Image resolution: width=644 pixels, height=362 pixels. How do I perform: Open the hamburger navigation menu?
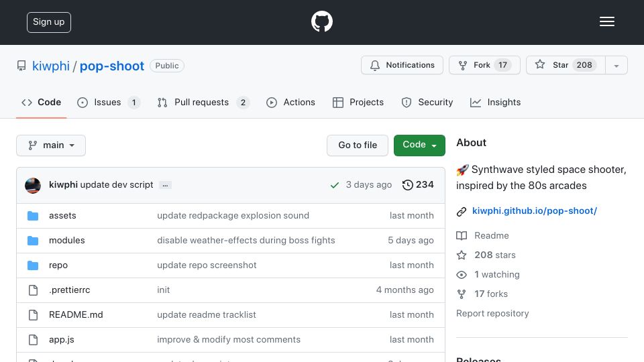point(606,21)
